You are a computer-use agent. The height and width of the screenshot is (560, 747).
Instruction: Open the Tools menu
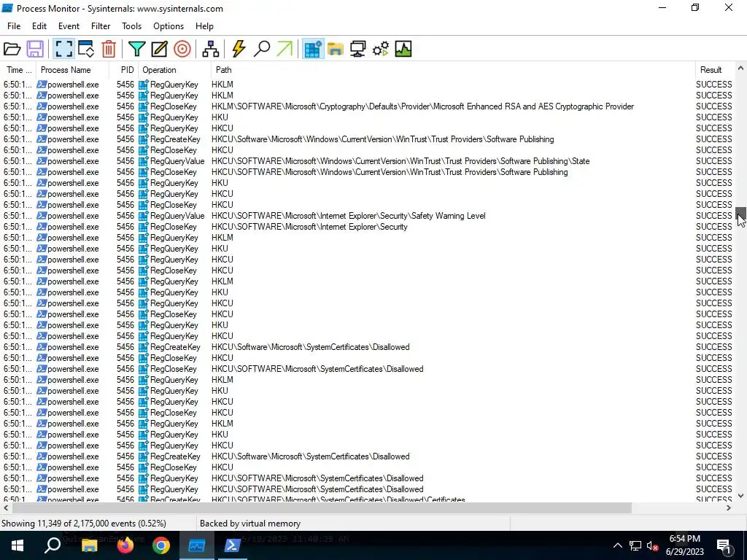(x=131, y=26)
